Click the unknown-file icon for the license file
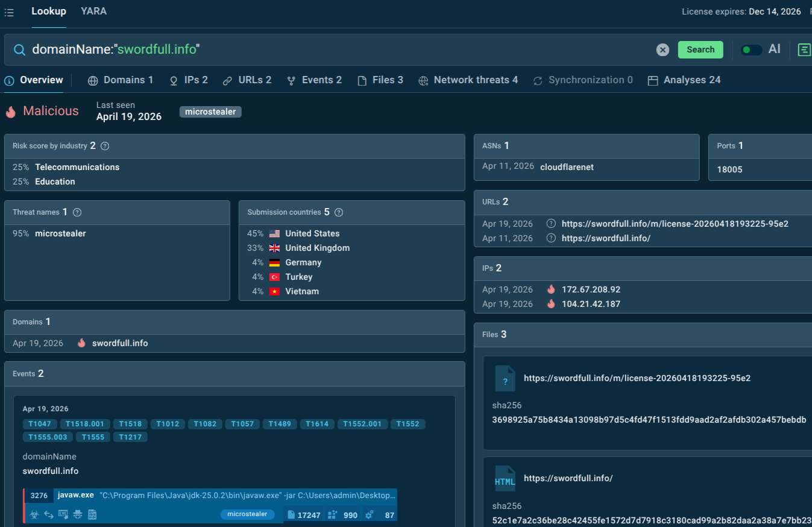Viewport: 812px width, 527px height. (505, 378)
